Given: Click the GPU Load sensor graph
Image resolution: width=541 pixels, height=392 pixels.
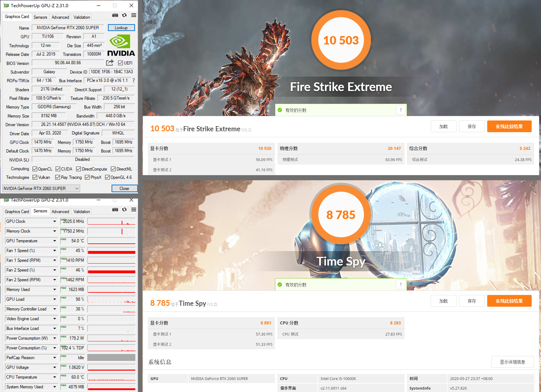Looking at the screenshot, I should [x=112, y=299].
